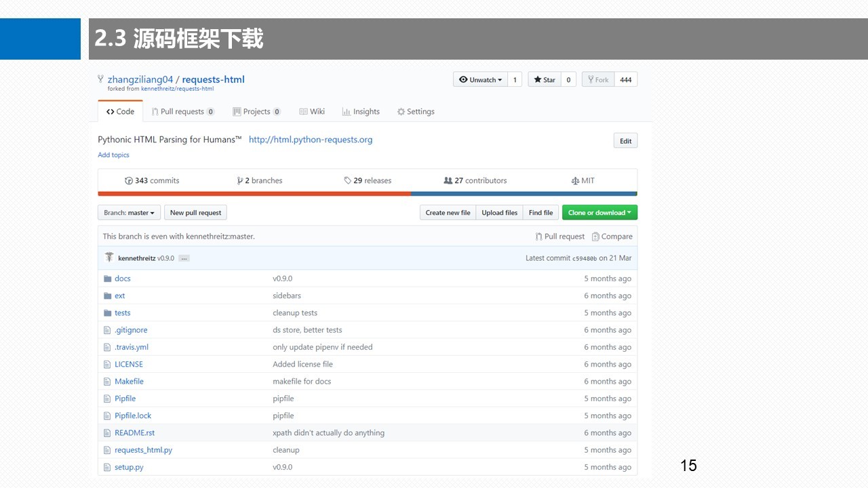
Task: Click New pull request button
Action: point(195,213)
